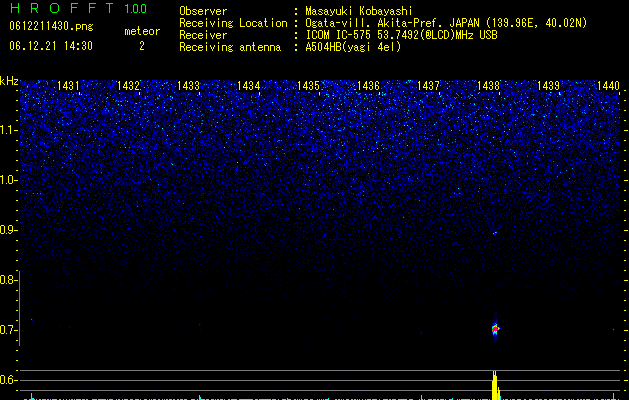
Task: Click the 0612211430.png file name
Action: coord(51,26)
